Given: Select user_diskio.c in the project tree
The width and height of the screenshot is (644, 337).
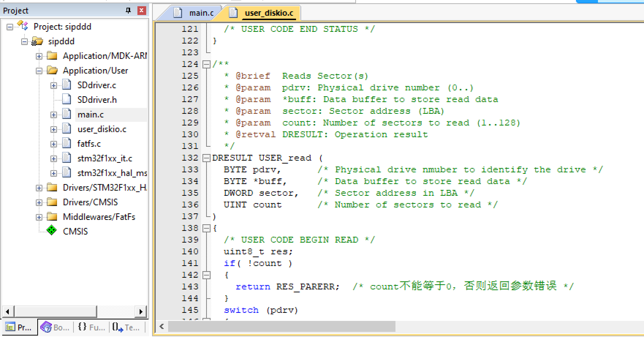Looking at the screenshot, I should pyautogui.click(x=102, y=129).
